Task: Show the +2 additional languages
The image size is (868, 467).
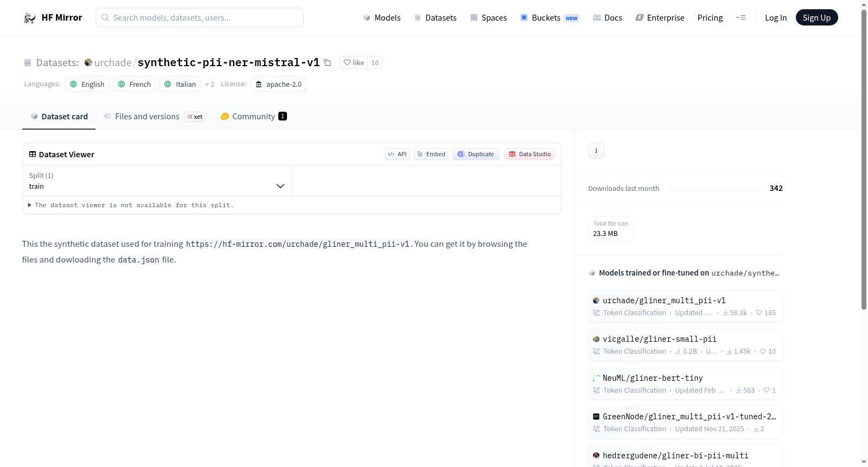Action: pyautogui.click(x=210, y=84)
